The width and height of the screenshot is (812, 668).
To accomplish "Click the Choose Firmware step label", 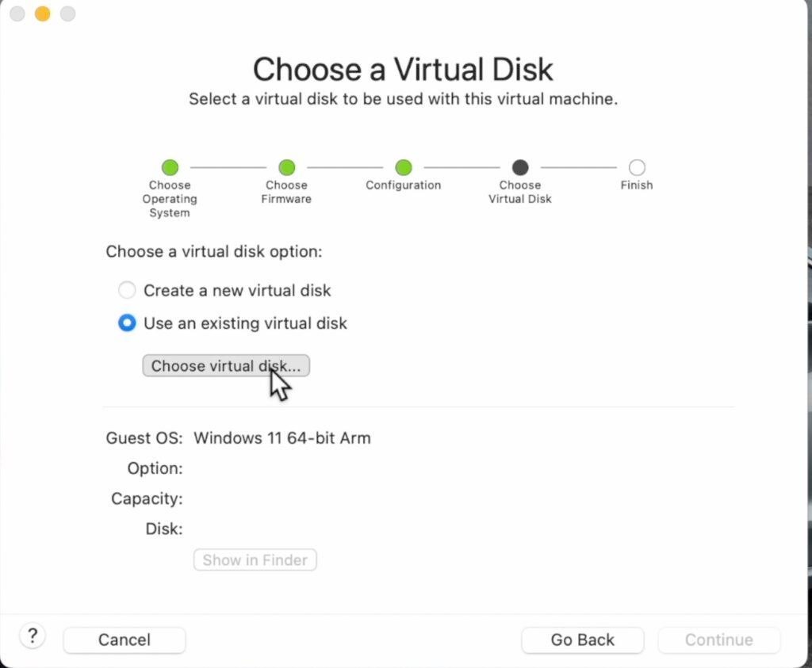I will [286, 192].
